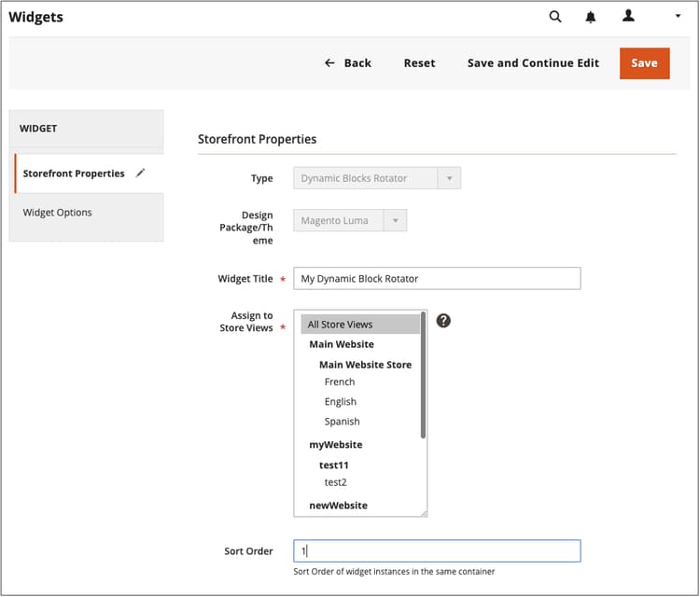The width and height of the screenshot is (700, 597).
Task: Select All Store Views option
Action: click(x=359, y=325)
